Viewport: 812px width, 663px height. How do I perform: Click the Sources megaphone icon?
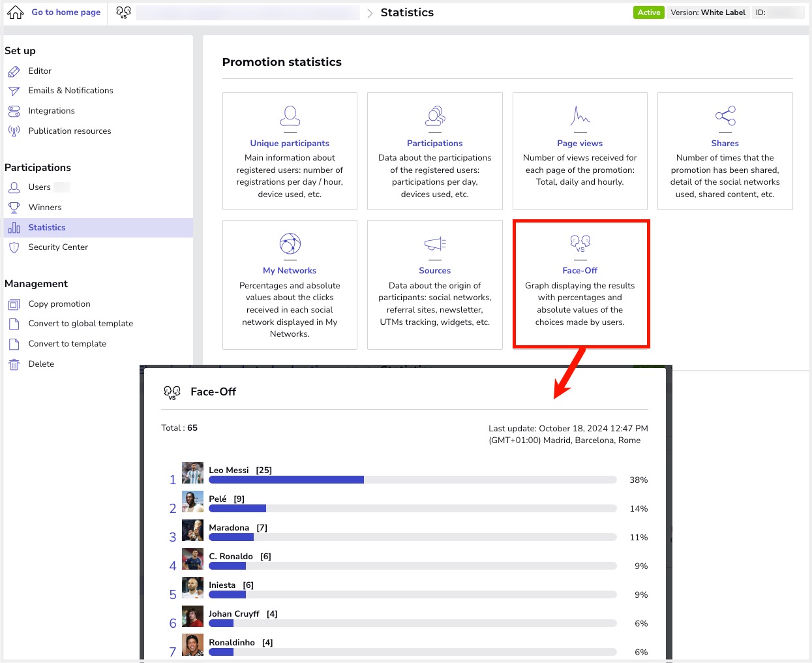tap(434, 244)
